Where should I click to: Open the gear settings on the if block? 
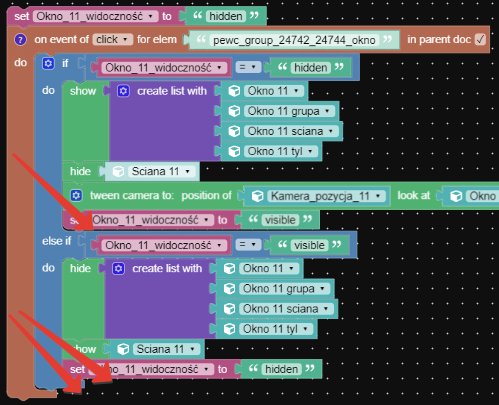(x=48, y=63)
